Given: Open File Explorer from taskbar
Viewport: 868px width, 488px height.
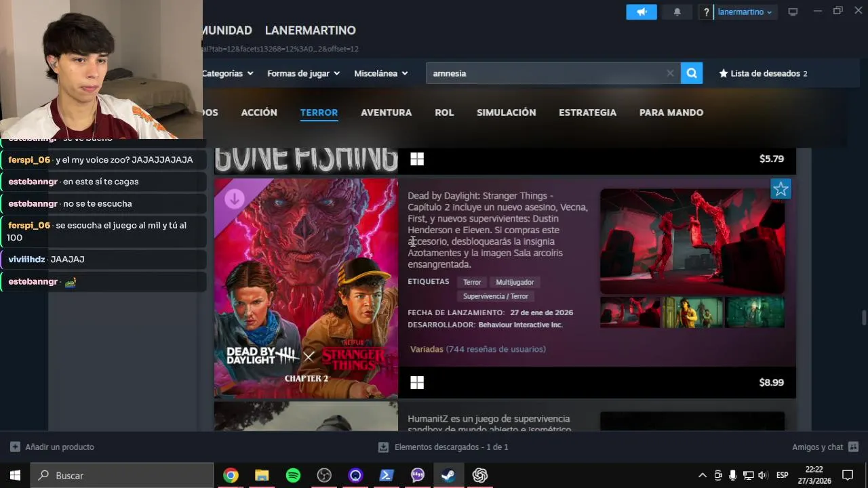Looking at the screenshot, I should click(262, 475).
